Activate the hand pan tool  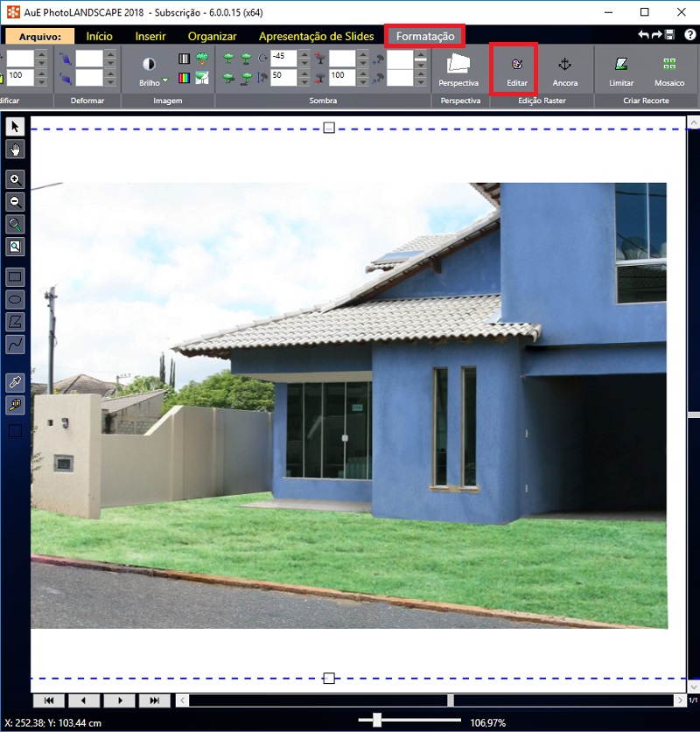point(15,150)
